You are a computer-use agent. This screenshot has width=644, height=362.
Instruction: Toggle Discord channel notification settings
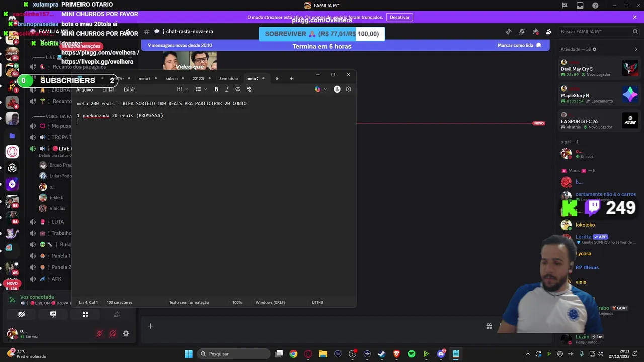[x=522, y=32]
